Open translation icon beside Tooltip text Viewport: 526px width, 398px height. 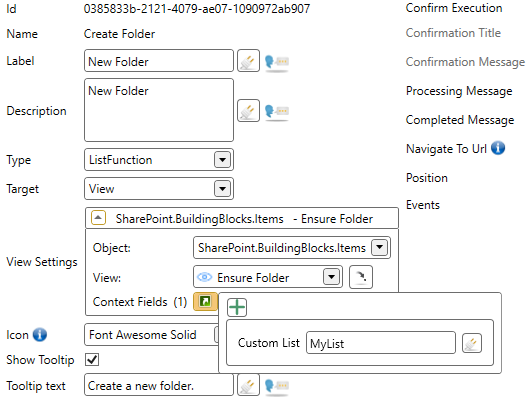[x=277, y=386]
